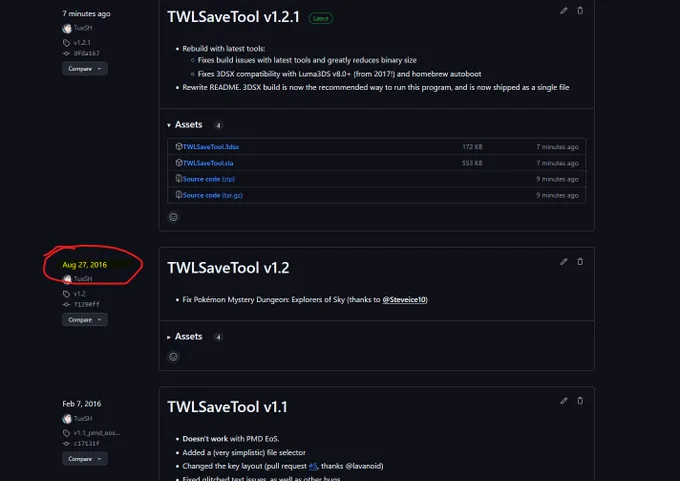The image size is (680, 481).
Task: Click the pencil edit icon for TWLSaveTool v1.2
Action: pyautogui.click(x=563, y=262)
